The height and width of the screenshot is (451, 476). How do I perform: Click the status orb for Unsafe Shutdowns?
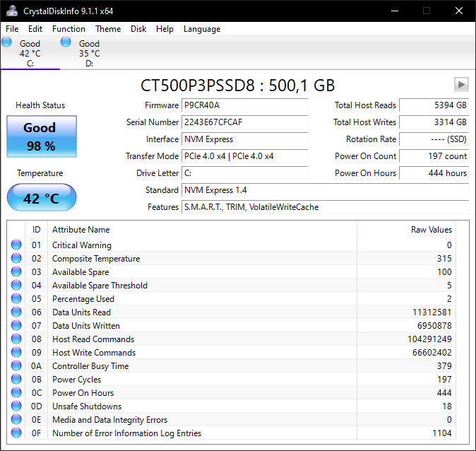[16, 406]
